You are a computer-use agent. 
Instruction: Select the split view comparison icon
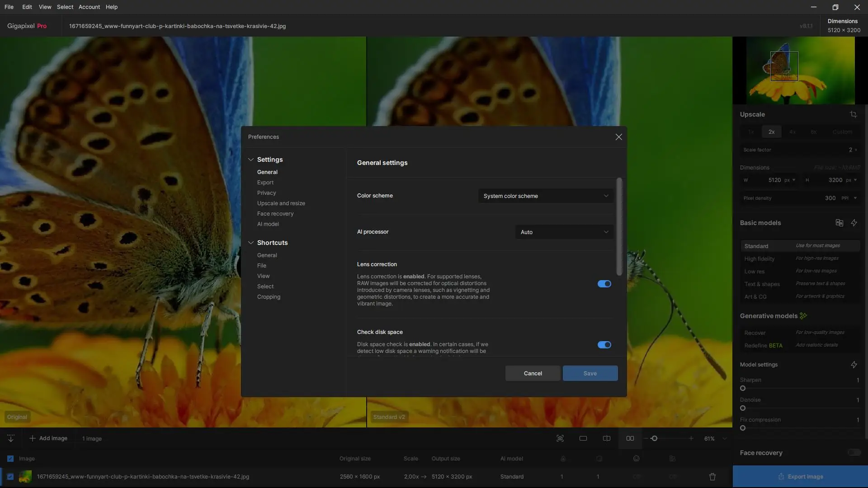click(607, 438)
